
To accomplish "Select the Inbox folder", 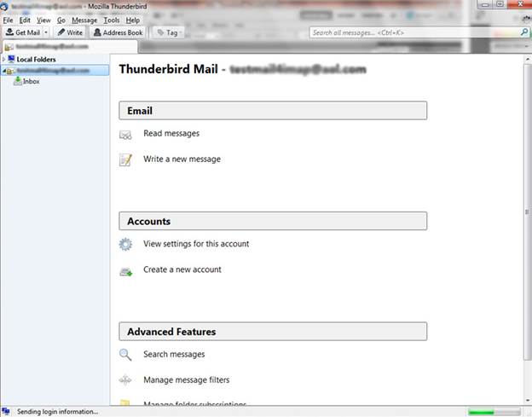I will point(31,82).
